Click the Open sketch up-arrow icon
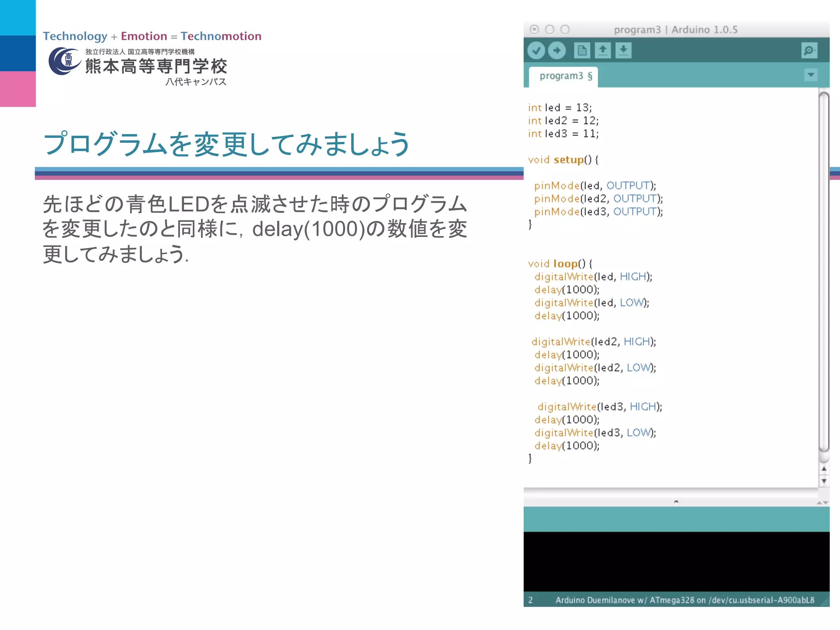Screen dimensions: 840x630 point(603,50)
